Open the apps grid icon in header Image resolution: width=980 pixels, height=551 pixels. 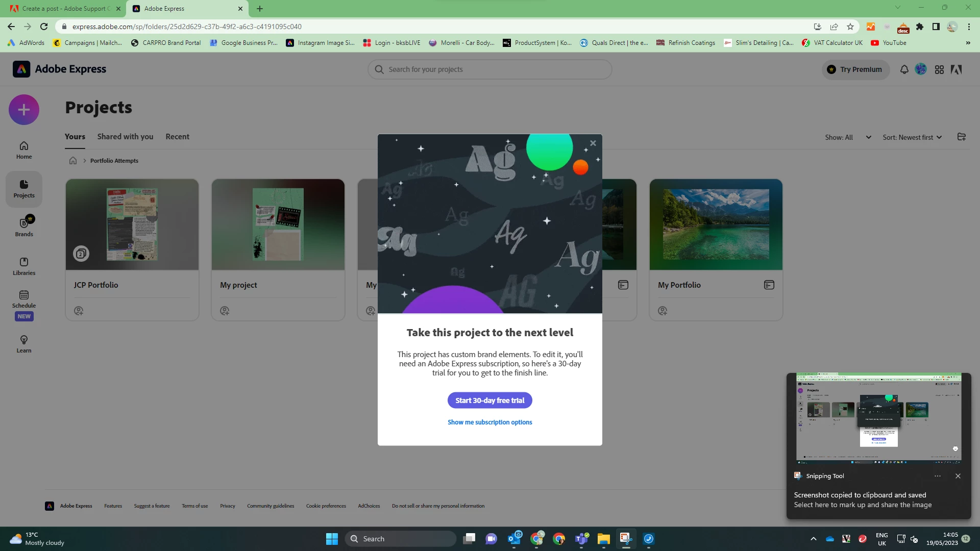[939, 69]
